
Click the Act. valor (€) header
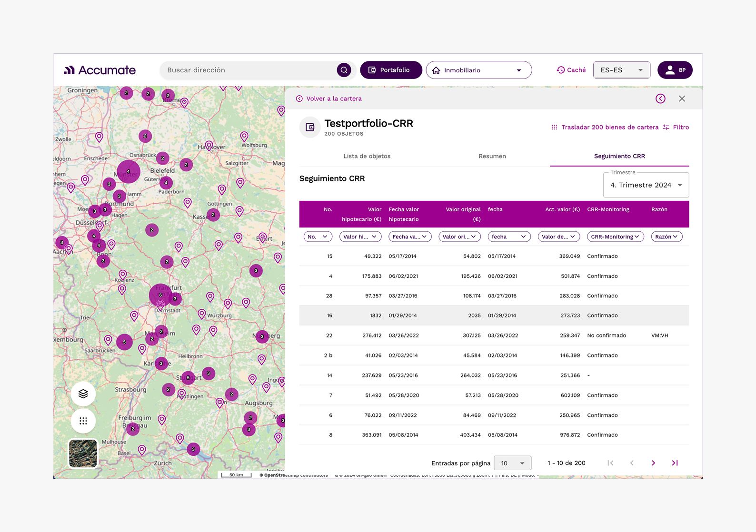tap(562, 209)
